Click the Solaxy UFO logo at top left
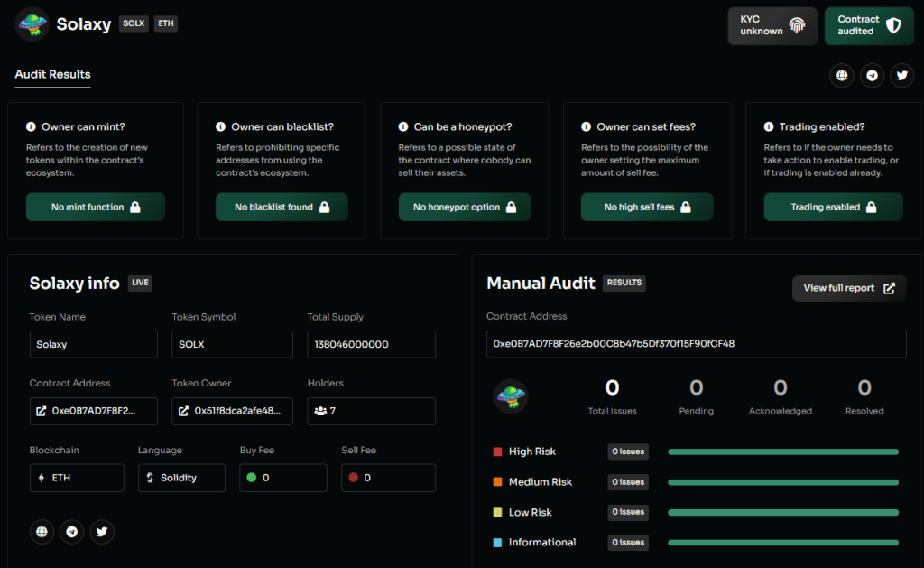The image size is (924, 568). coord(32,24)
